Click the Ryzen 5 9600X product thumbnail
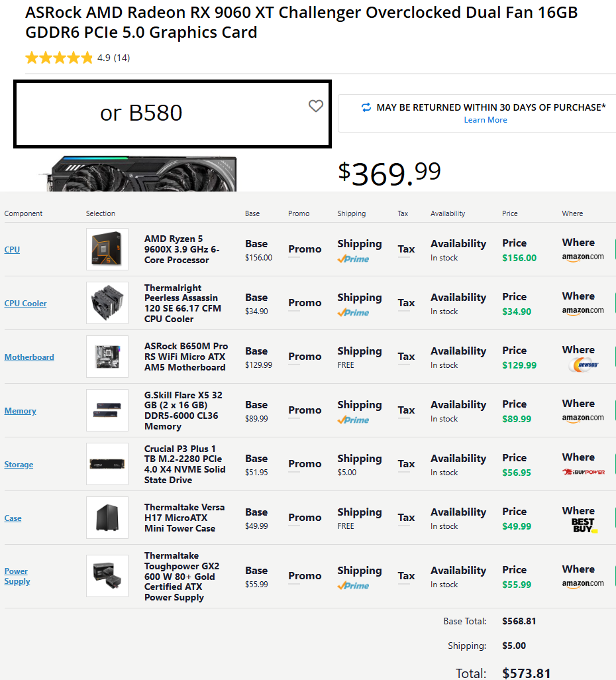 pyautogui.click(x=107, y=249)
